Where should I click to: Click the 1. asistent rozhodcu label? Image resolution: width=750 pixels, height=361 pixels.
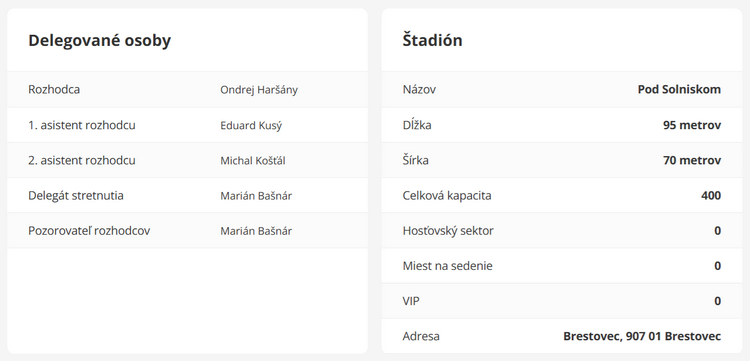82,125
